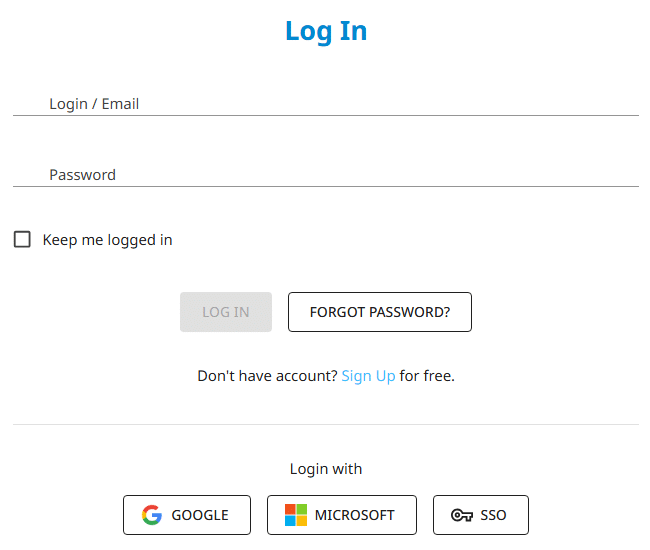Click the key icon on SSO button
Screen dimensions: 650x550
click(462, 515)
